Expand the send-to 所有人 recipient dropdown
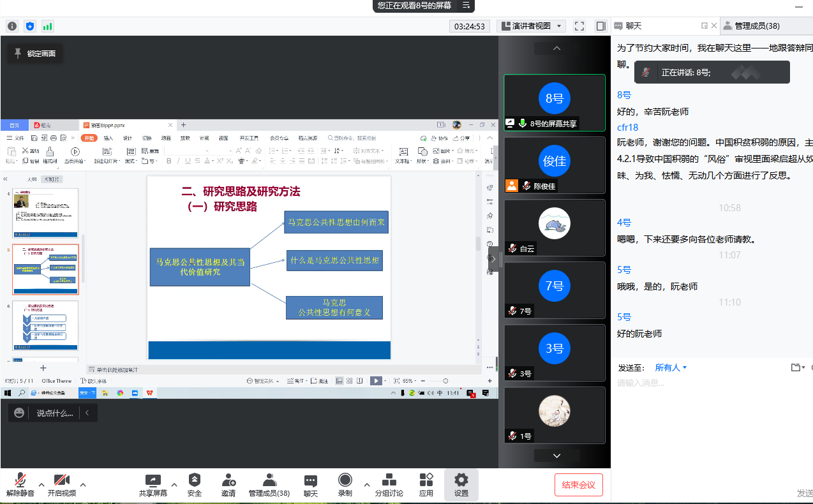The width and height of the screenshot is (813, 504). click(x=671, y=367)
